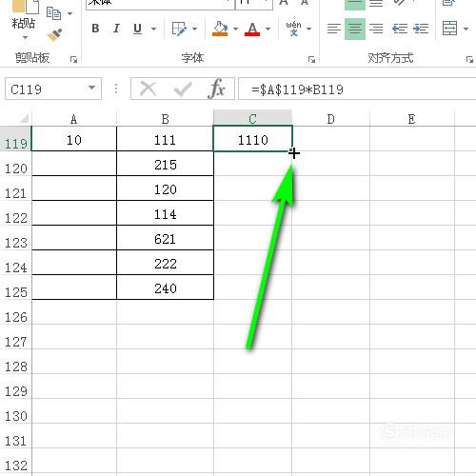
Task: Open copy dropdown arrow
Action: [x=69, y=13]
